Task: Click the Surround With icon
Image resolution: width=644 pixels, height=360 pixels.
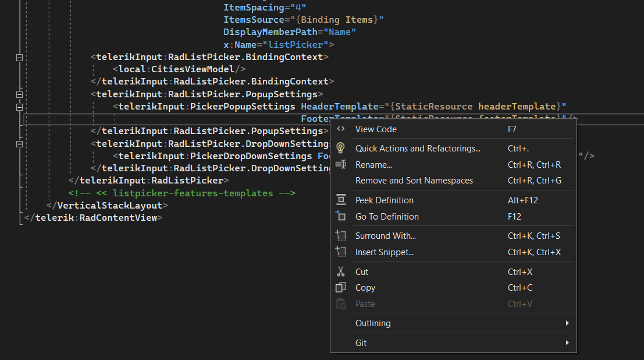Action: [x=341, y=236]
